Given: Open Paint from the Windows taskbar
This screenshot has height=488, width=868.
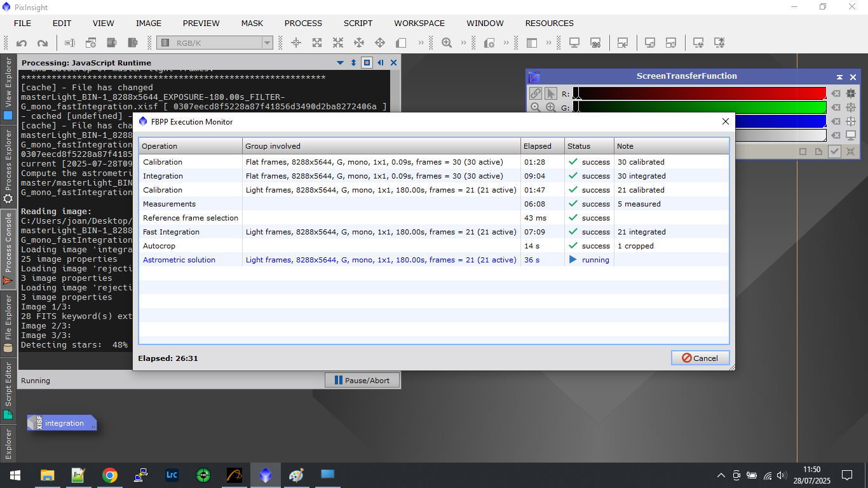Looking at the screenshot, I should [x=296, y=475].
